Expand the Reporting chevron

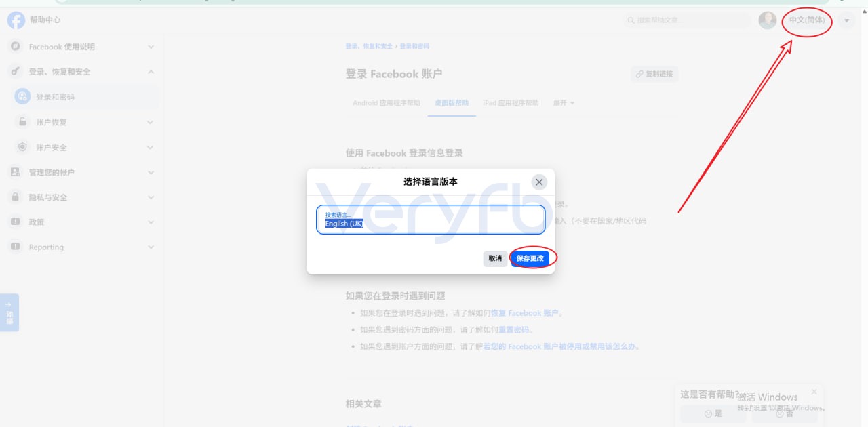point(151,247)
